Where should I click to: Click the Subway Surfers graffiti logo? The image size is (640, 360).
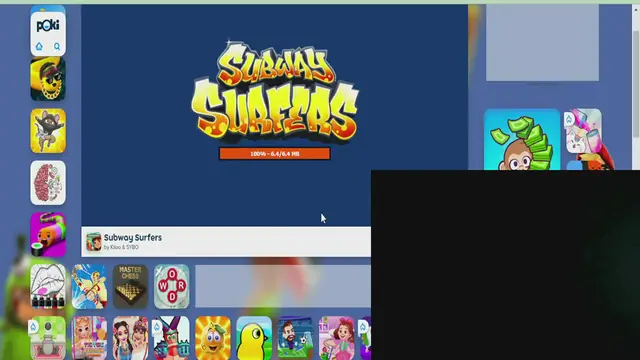275,91
